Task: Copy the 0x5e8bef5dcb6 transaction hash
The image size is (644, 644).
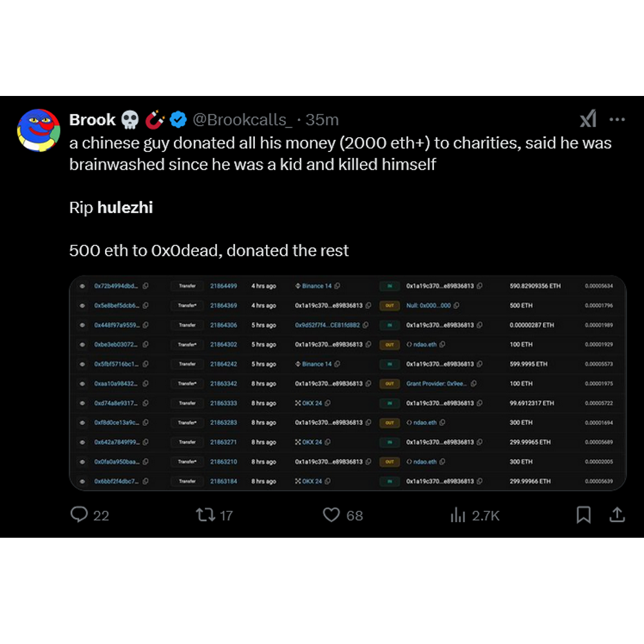Action: coord(146,305)
